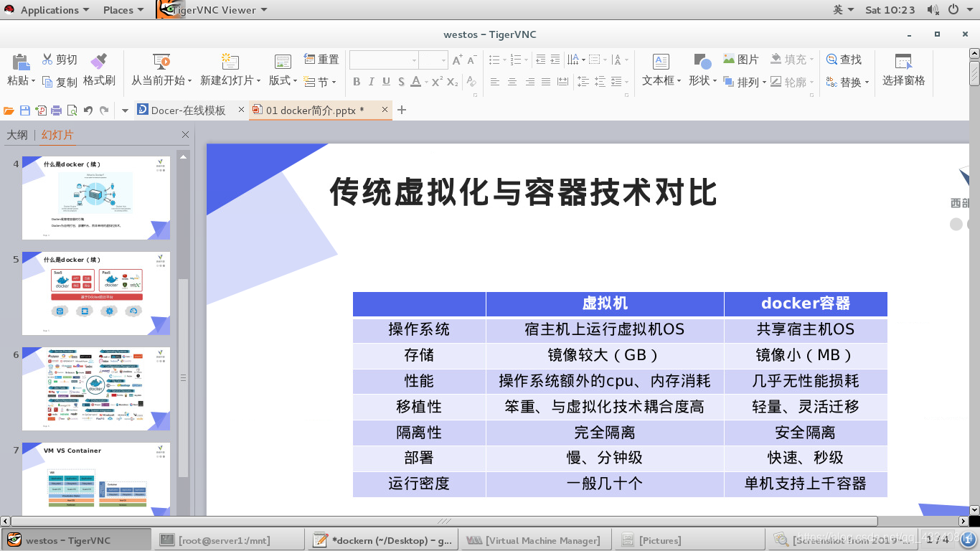Click the Copy (复制) icon
The height and width of the screenshot is (551, 980).
[47, 82]
